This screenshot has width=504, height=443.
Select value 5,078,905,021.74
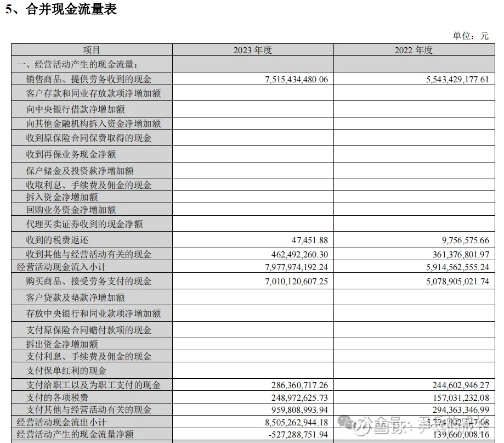pyautogui.click(x=458, y=282)
